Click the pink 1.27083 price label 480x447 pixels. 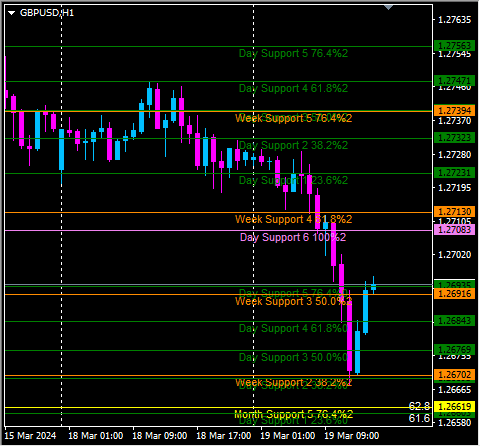[x=455, y=230]
